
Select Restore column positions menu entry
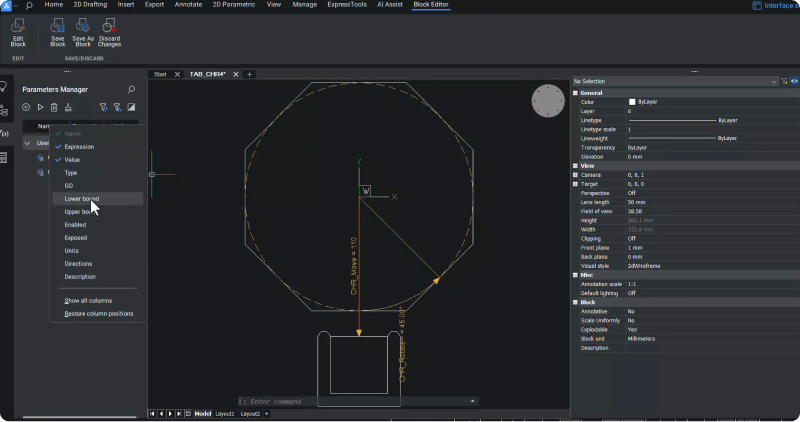[98, 314]
